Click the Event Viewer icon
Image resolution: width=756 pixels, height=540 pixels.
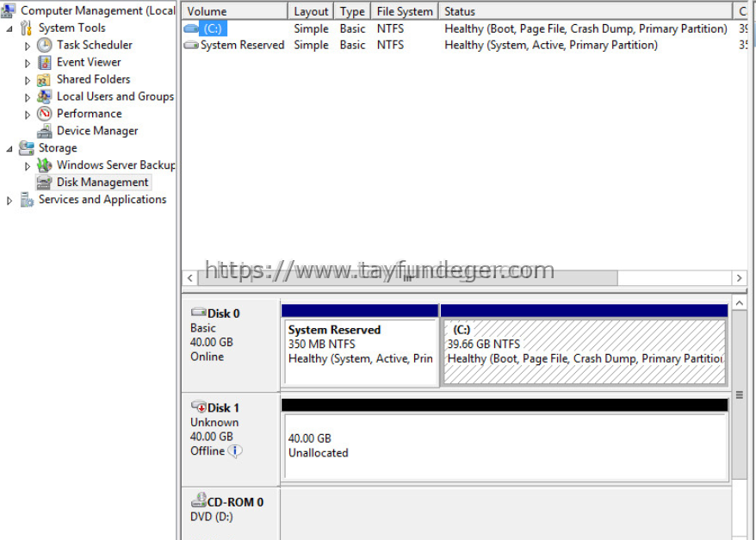pyautogui.click(x=45, y=62)
